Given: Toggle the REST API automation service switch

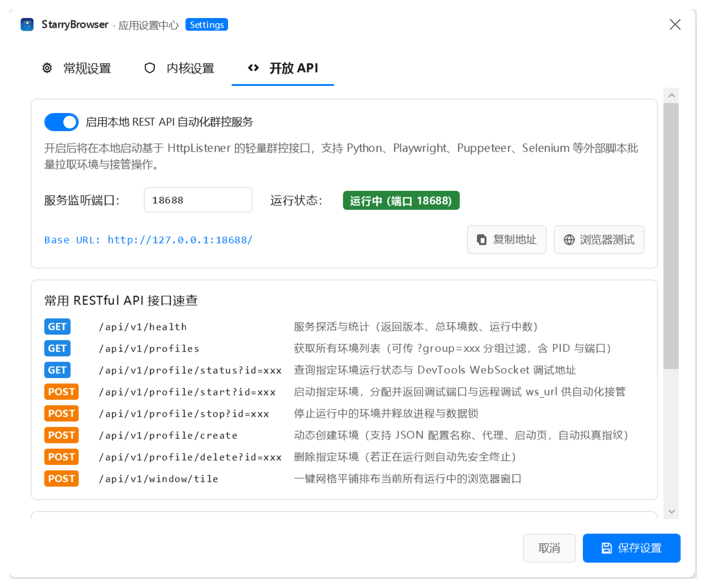Looking at the screenshot, I should tap(62, 122).
